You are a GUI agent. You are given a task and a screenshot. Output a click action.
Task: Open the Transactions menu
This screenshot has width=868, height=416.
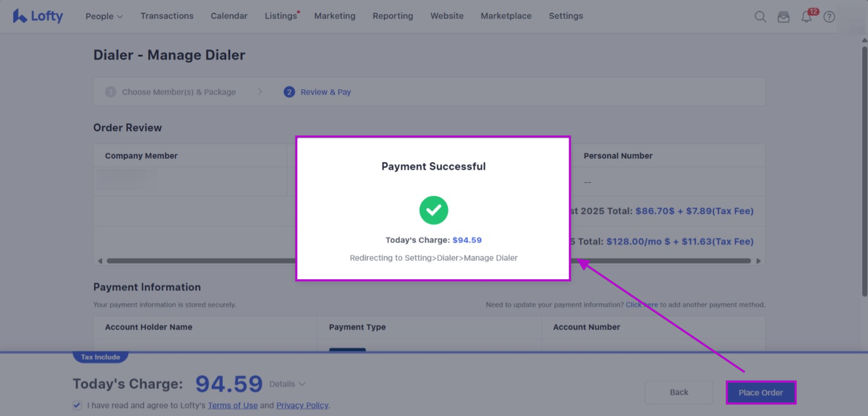tap(167, 16)
